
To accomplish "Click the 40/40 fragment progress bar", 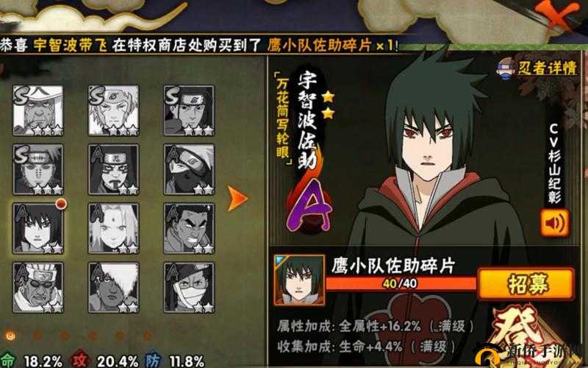I will click(401, 283).
